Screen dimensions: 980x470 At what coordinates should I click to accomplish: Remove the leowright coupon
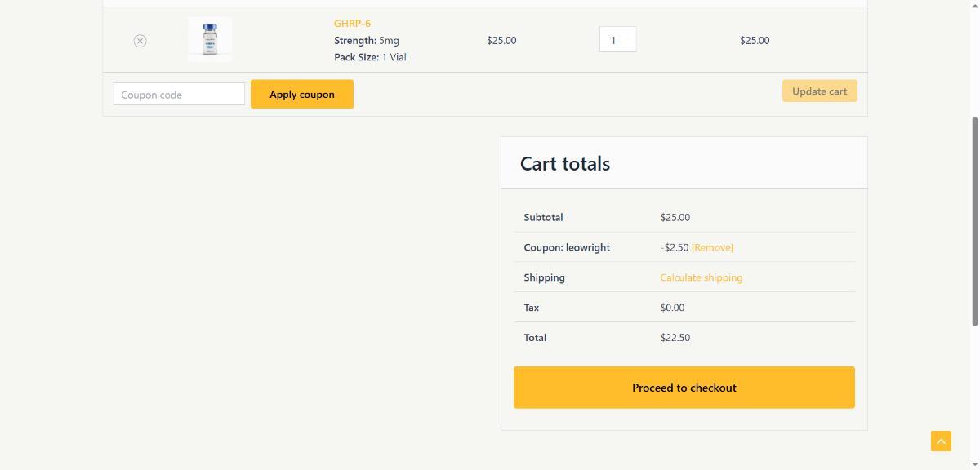(712, 247)
